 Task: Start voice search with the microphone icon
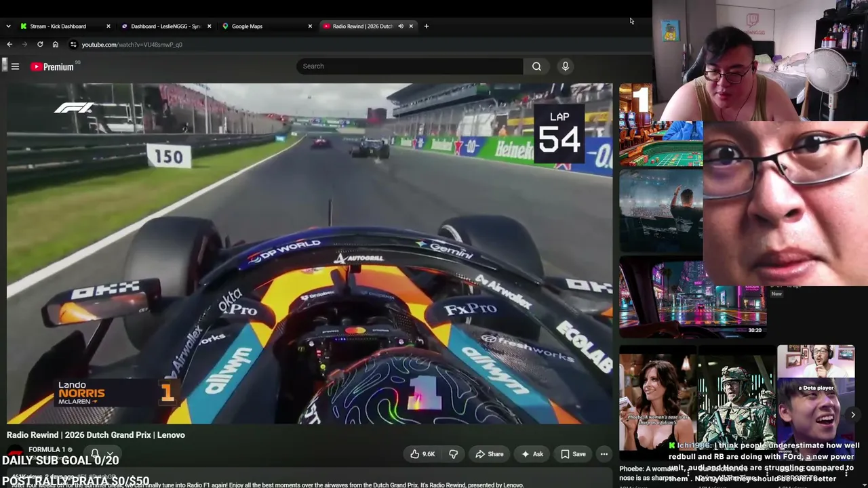565,66
